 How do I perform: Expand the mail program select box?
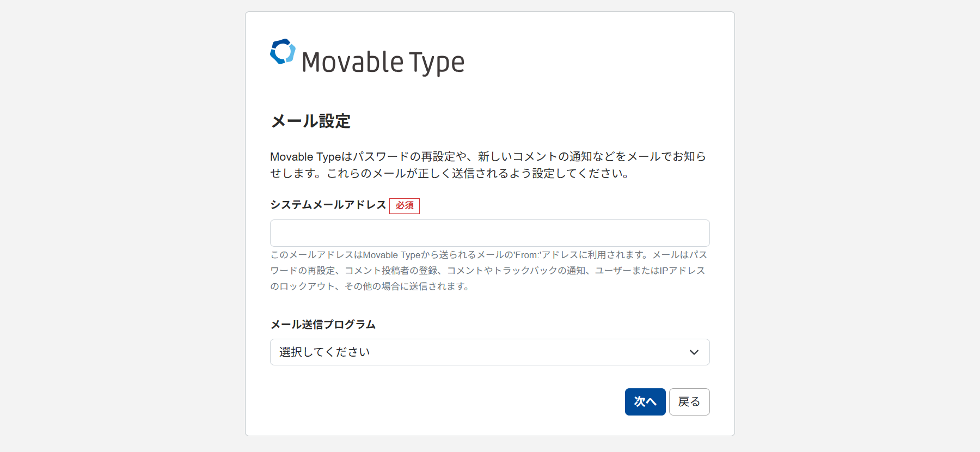pos(489,352)
